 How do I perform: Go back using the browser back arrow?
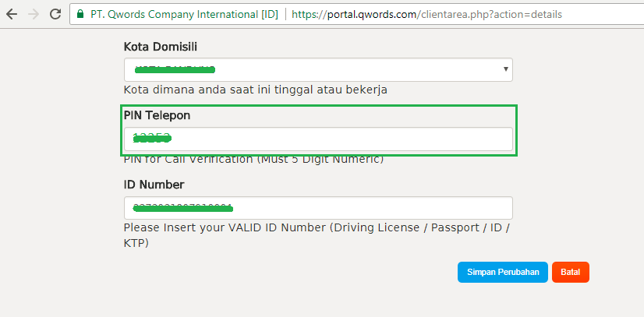pyautogui.click(x=11, y=14)
